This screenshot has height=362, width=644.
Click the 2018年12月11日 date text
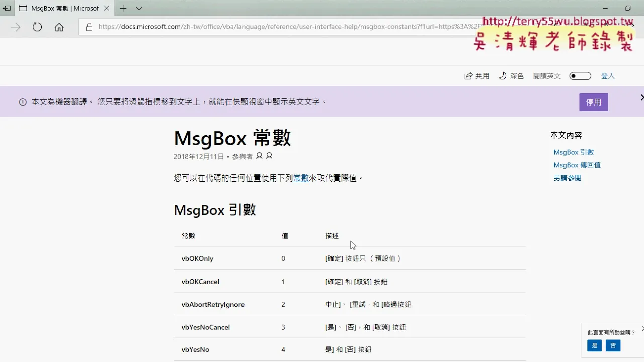click(x=199, y=156)
